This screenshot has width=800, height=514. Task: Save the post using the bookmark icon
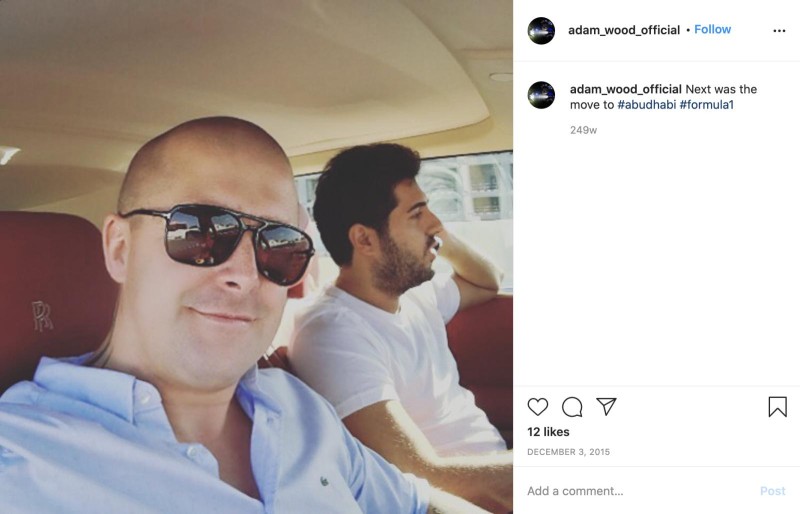click(778, 407)
